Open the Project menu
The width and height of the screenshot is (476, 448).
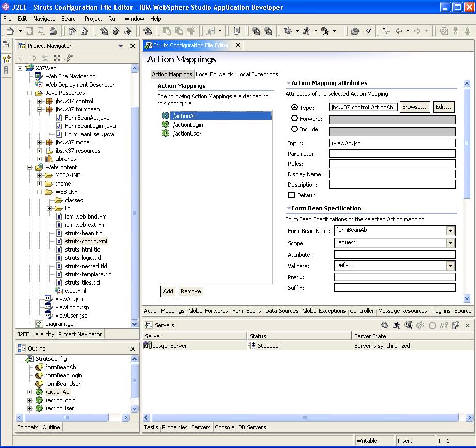click(93, 19)
